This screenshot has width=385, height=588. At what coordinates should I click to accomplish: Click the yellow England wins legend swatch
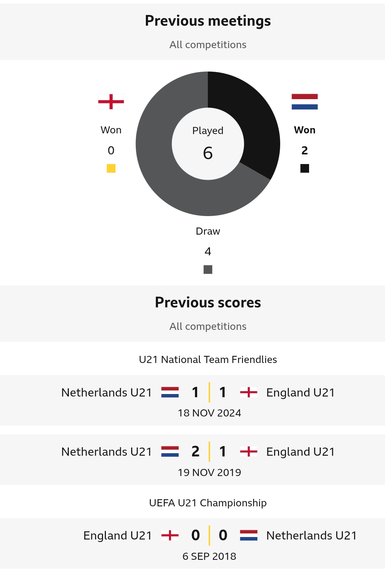111,168
